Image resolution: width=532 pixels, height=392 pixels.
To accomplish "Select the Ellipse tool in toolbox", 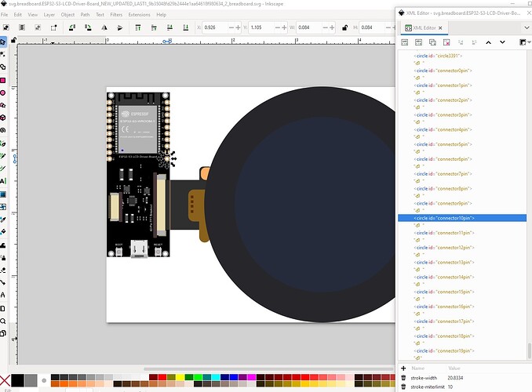I will pos(4,93).
